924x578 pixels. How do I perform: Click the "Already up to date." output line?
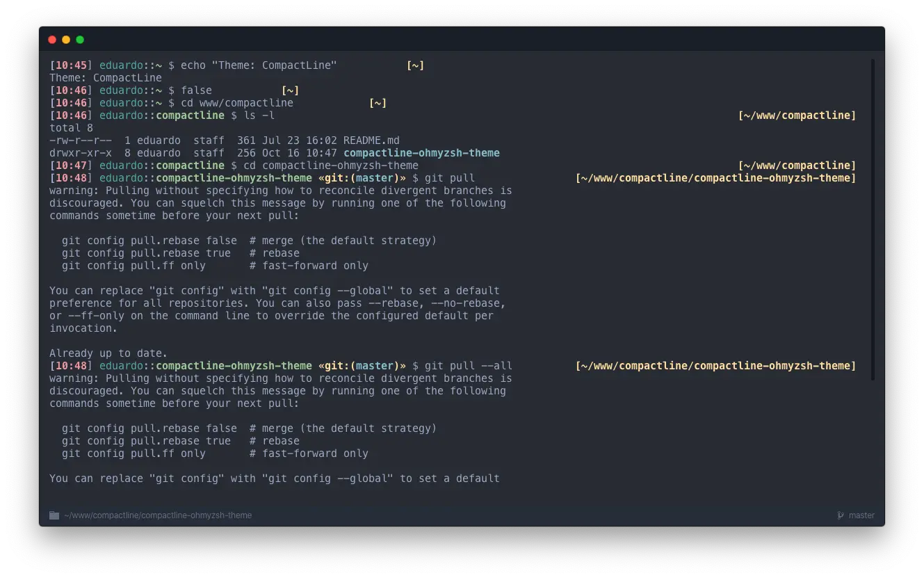[x=108, y=353]
